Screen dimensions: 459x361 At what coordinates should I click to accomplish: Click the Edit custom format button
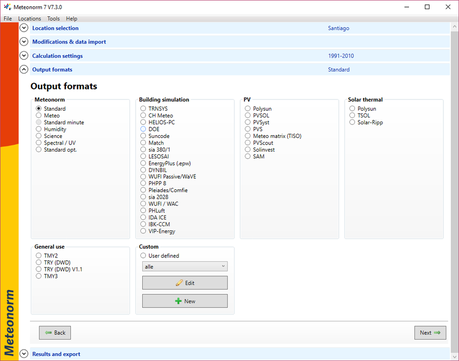pyautogui.click(x=185, y=283)
